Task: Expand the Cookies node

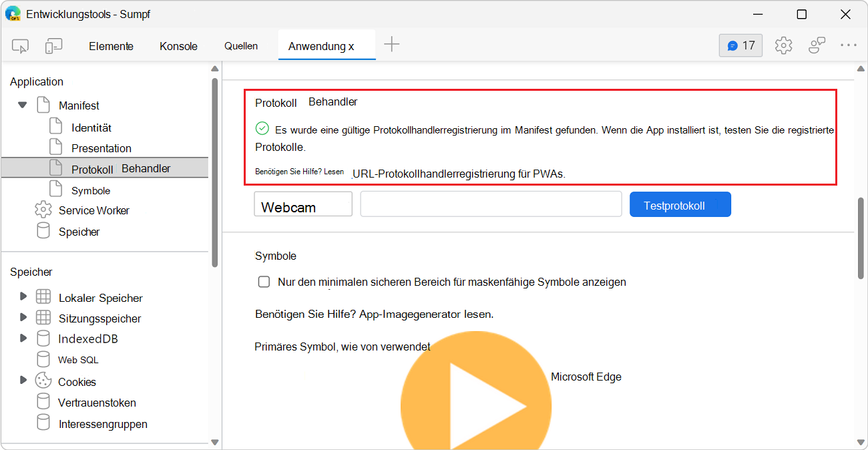Action: [23, 380]
